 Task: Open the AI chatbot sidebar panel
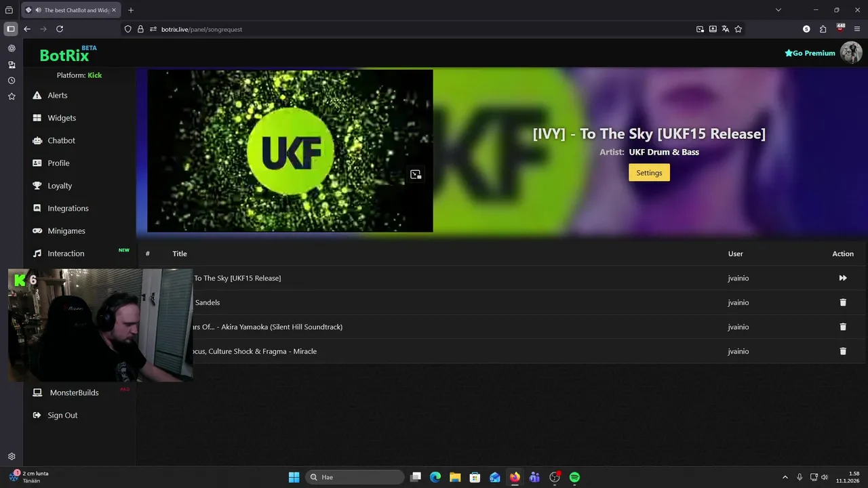12,49
